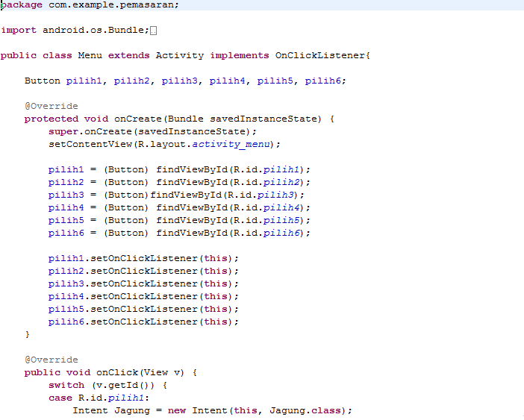Click 'pilih3' in the Button field declaration line
Screen dimensions: 524x420
coord(180,81)
